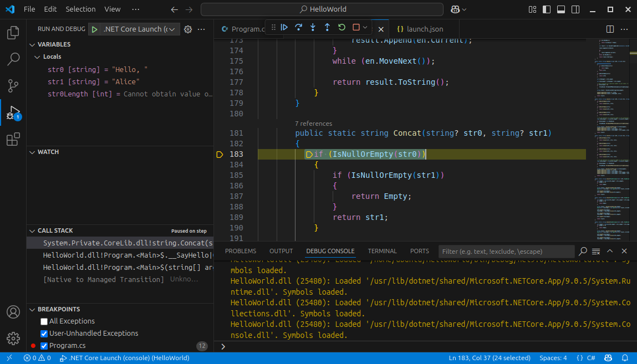This screenshot has width=637, height=364.
Task: Open the Extensions view
Action: point(13,139)
